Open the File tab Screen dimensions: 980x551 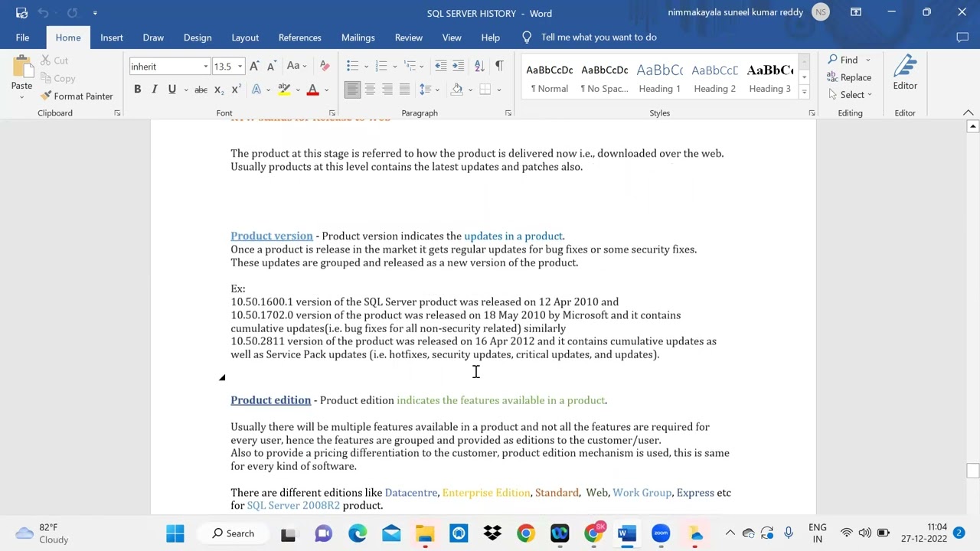coord(22,37)
